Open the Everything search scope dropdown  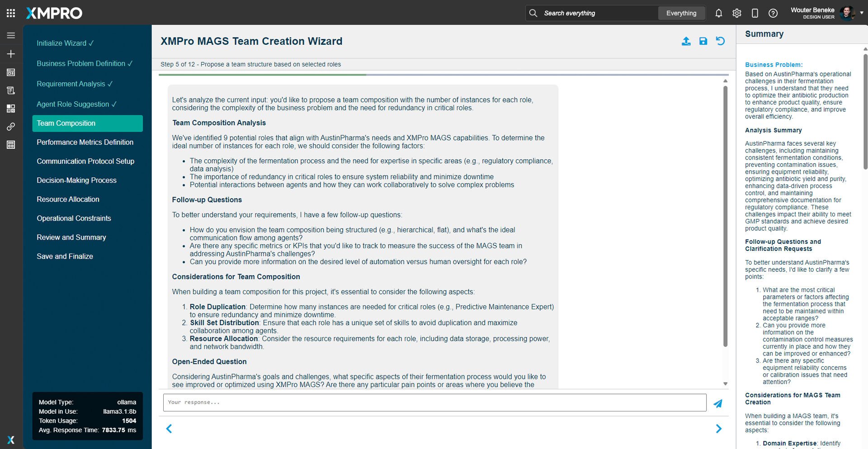coord(681,13)
